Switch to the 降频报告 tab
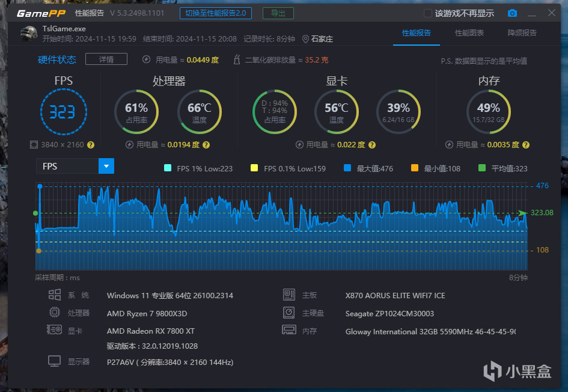 coord(522,33)
